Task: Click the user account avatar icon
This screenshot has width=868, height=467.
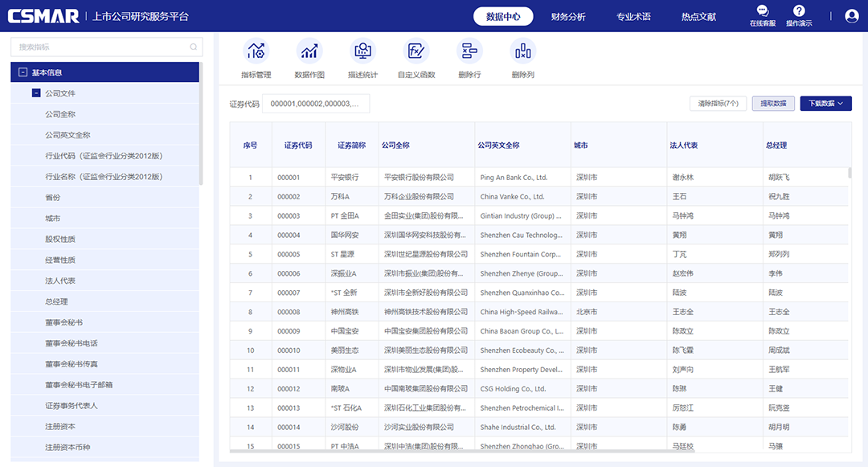Action: tap(852, 16)
